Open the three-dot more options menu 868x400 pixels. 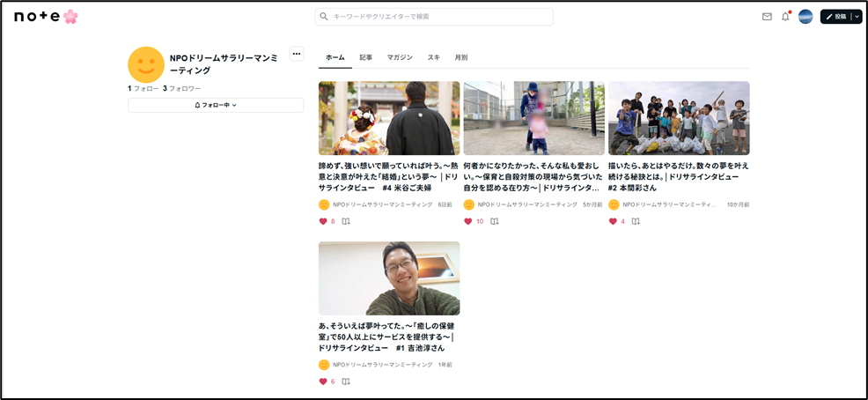click(x=297, y=54)
